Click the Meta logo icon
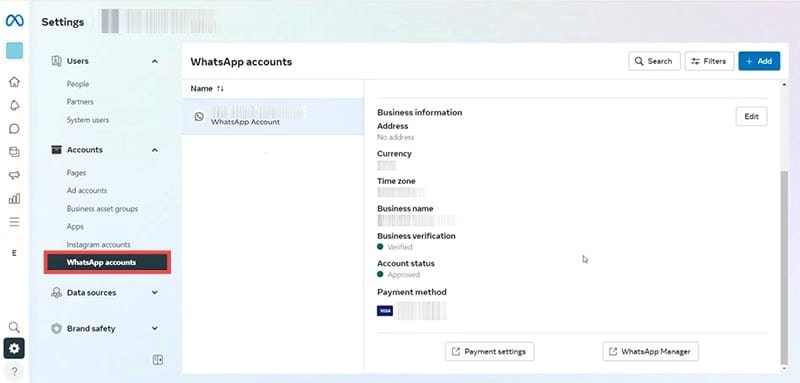 (14, 21)
